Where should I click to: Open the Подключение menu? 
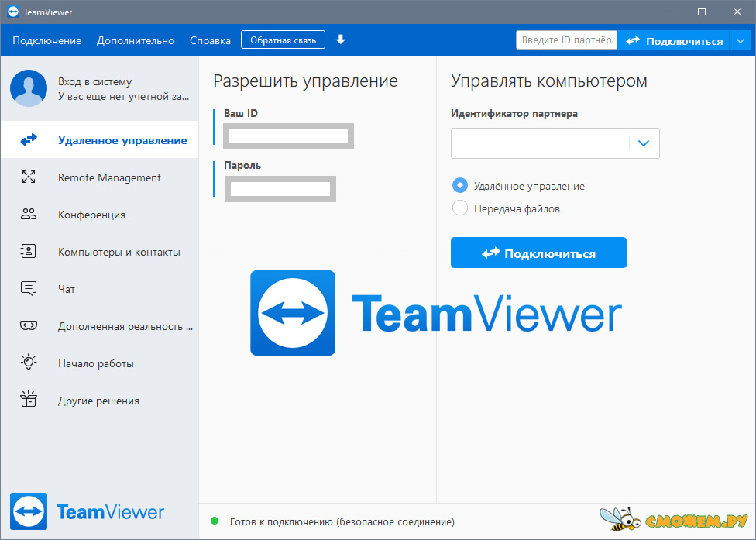tap(46, 40)
